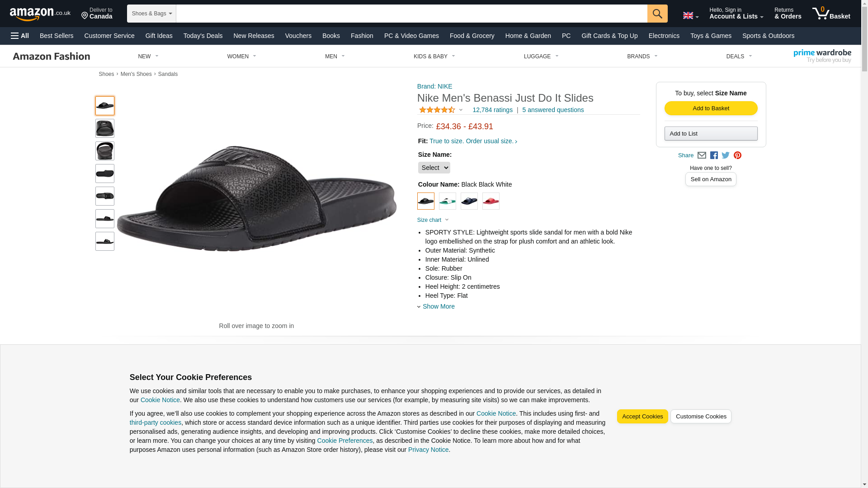Viewport: 868px width, 488px height.
Task: Accept Cookies in the cookie banner
Action: (x=642, y=417)
